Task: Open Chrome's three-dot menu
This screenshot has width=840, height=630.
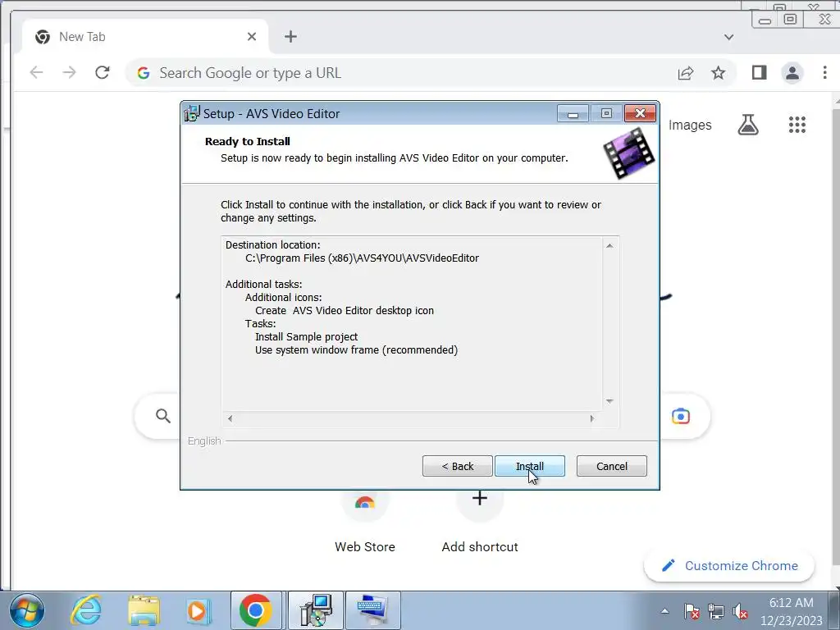Action: [825, 72]
